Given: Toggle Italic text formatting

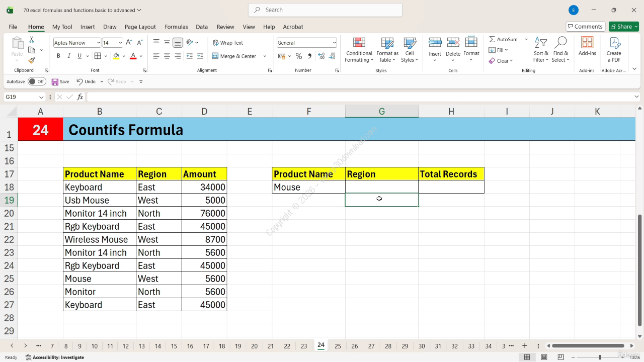Looking at the screenshot, I should (x=69, y=56).
